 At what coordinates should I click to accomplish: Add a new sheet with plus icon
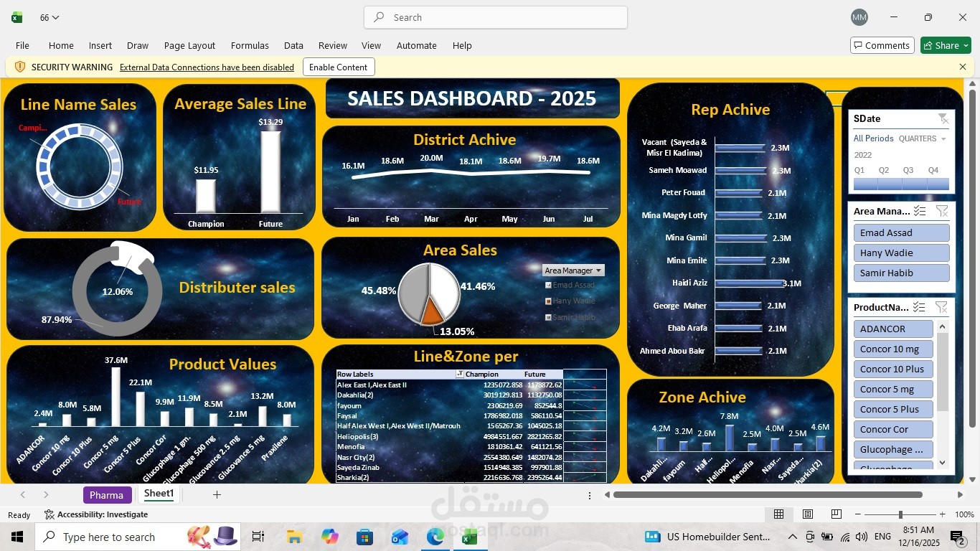click(x=217, y=494)
